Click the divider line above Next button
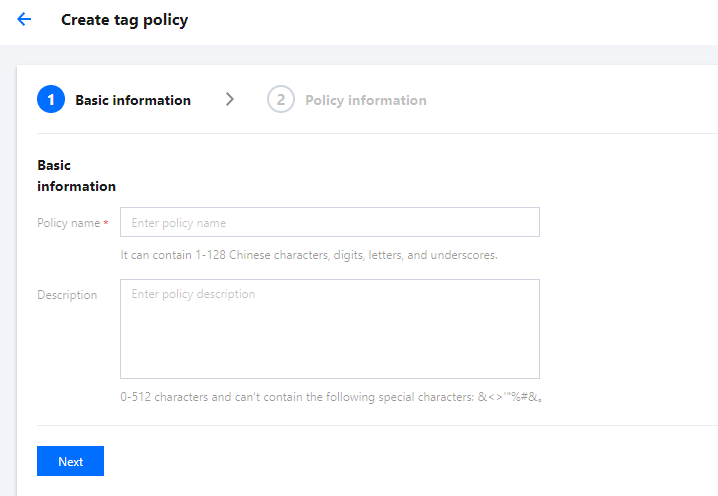The width and height of the screenshot is (718, 496). [377, 425]
